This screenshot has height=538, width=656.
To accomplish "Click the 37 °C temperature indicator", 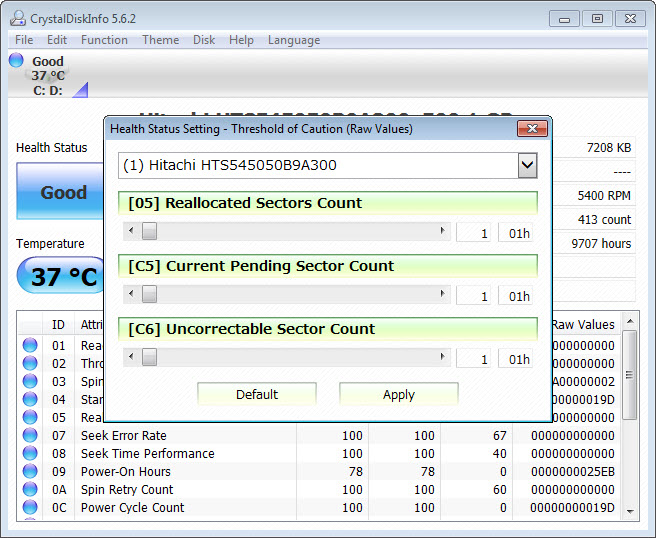I will (x=62, y=276).
